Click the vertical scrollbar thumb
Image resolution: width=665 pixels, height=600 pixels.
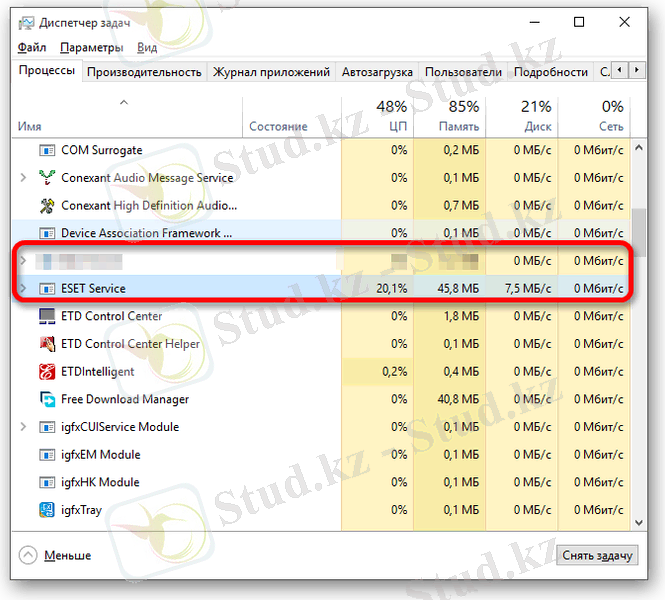click(x=639, y=232)
